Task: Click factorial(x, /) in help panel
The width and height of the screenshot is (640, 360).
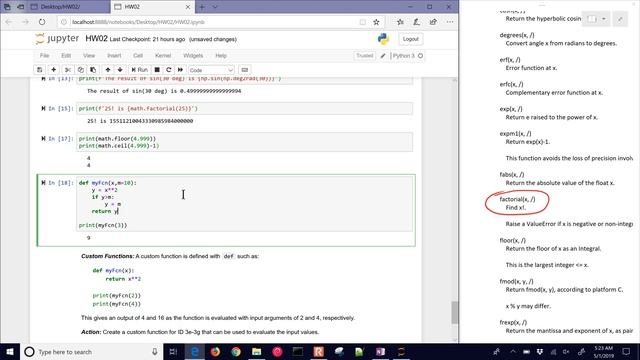Action: [517, 199]
